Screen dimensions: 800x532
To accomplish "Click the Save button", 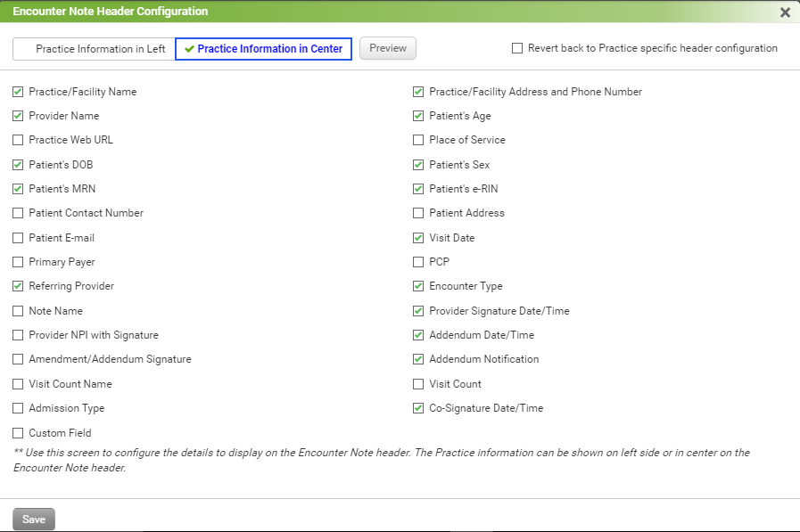I will click(x=34, y=519).
